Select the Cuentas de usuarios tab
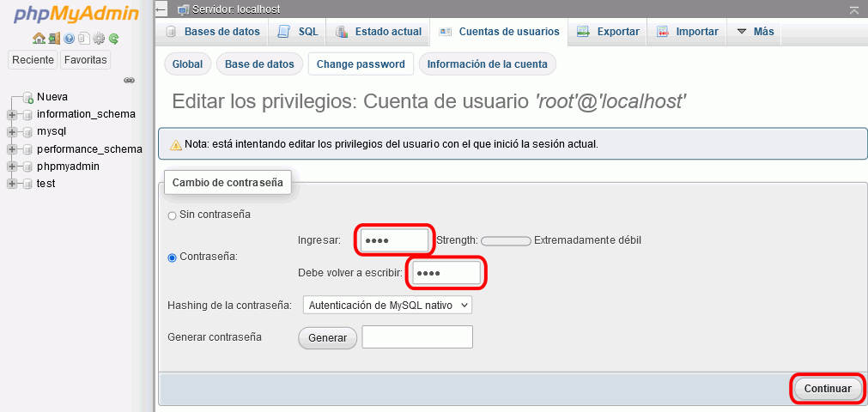Image resolution: width=868 pixels, height=412 pixels. pyautogui.click(x=499, y=32)
